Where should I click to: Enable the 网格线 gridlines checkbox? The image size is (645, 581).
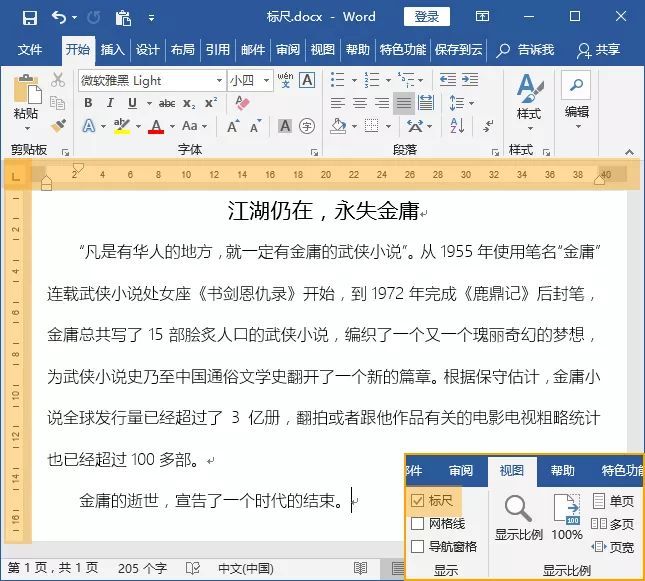[x=417, y=524]
